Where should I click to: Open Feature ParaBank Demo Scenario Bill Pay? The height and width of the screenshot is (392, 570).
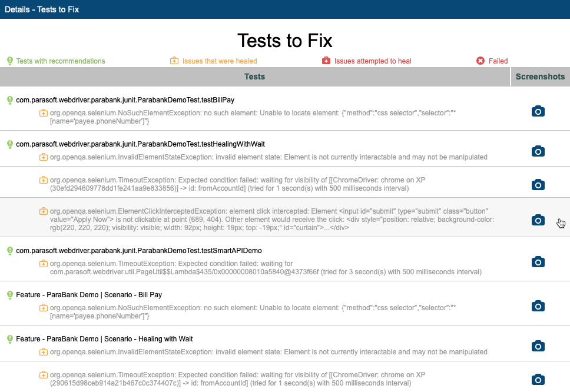[x=89, y=295]
